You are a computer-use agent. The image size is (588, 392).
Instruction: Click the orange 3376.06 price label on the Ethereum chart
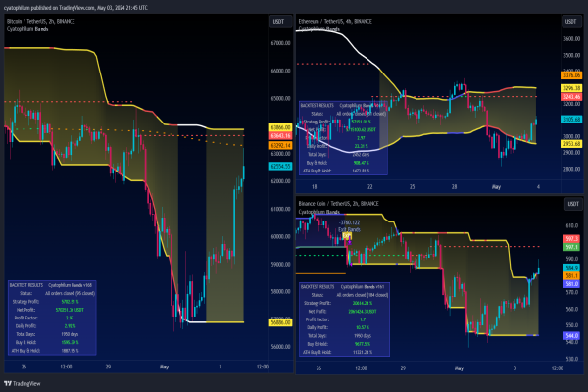pyautogui.click(x=571, y=75)
